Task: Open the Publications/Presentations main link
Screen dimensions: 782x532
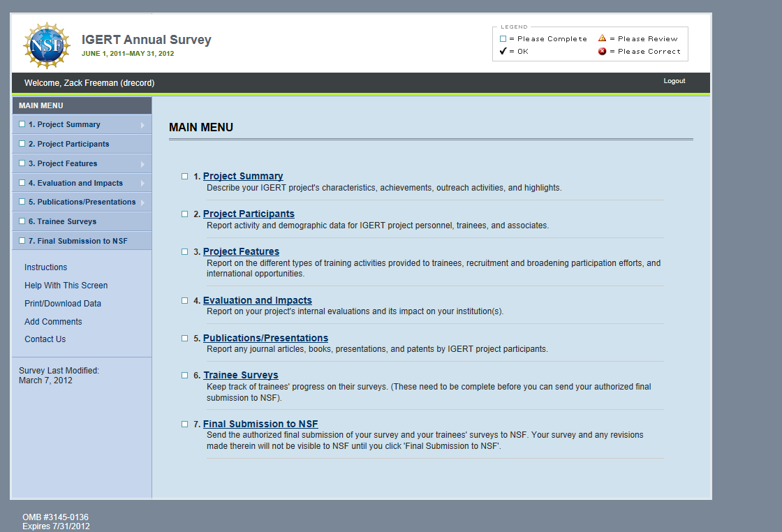Action: pos(265,338)
